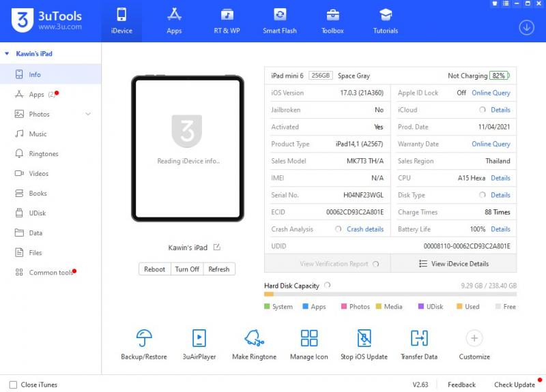Open the Manage Icon tool
Screen dimensions: 546x392
(x=308, y=338)
